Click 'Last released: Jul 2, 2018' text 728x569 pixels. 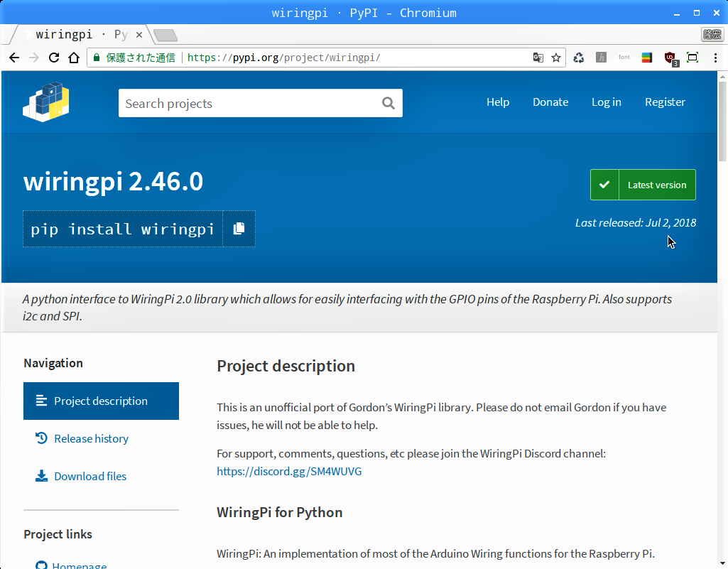(x=636, y=223)
